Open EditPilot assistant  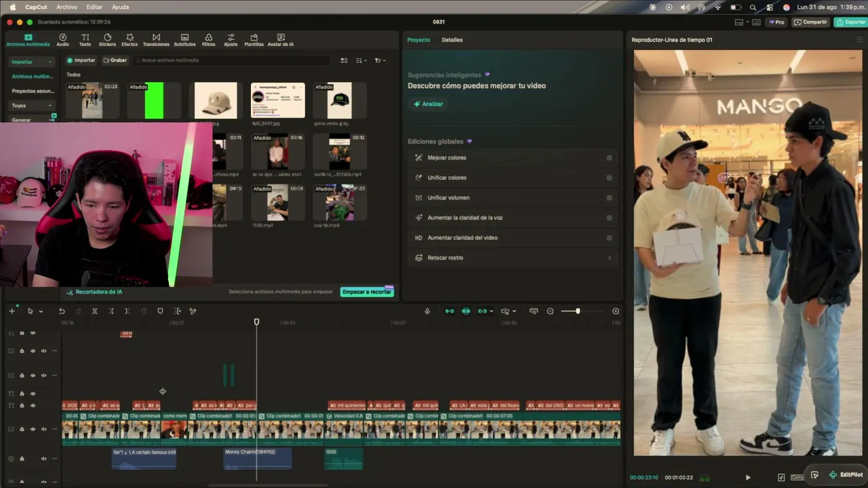tap(846, 475)
